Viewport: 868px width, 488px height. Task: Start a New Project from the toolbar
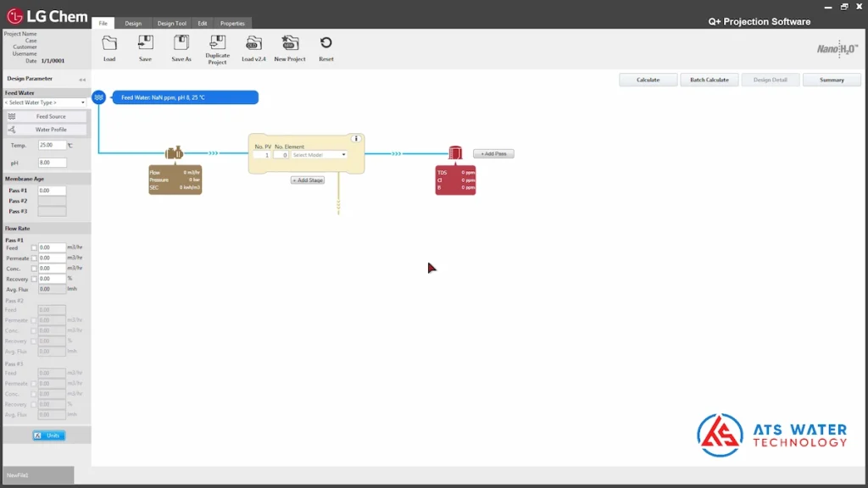(x=290, y=43)
